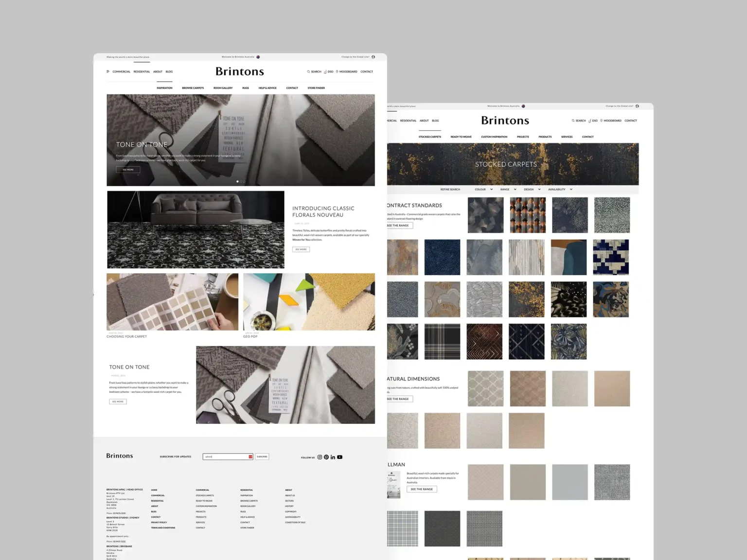The width and height of the screenshot is (747, 560).
Task: Visit the YouTube channel icon
Action: pos(340,457)
